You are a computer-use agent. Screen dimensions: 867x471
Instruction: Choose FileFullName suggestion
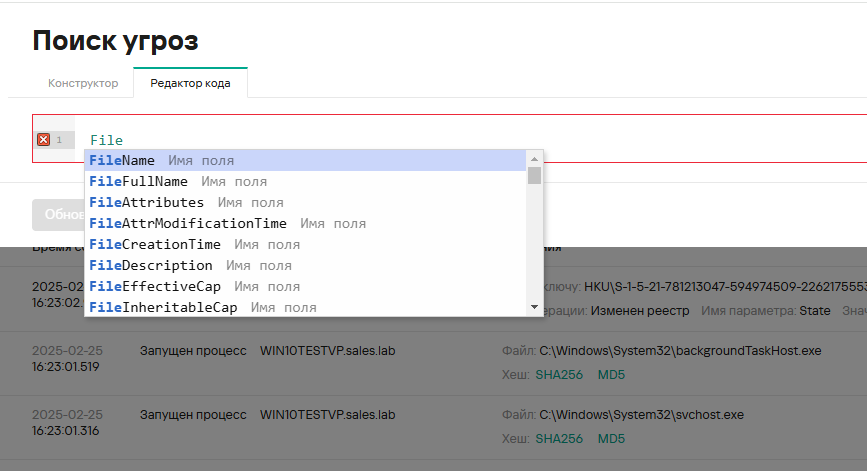[x=305, y=182]
